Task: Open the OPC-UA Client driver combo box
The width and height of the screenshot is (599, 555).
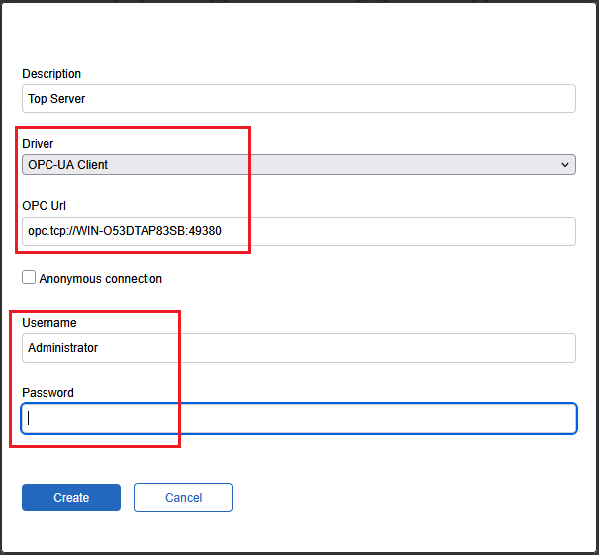Action: coord(299,165)
